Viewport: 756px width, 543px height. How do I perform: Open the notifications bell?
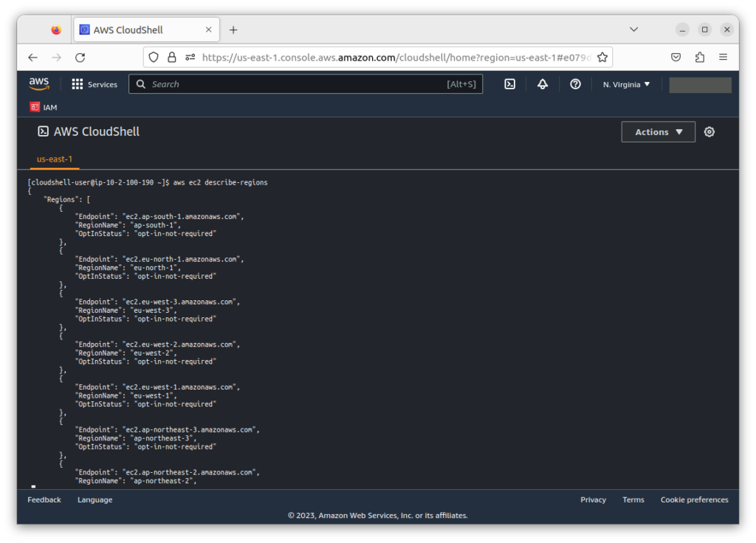click(x=543, y=84)
